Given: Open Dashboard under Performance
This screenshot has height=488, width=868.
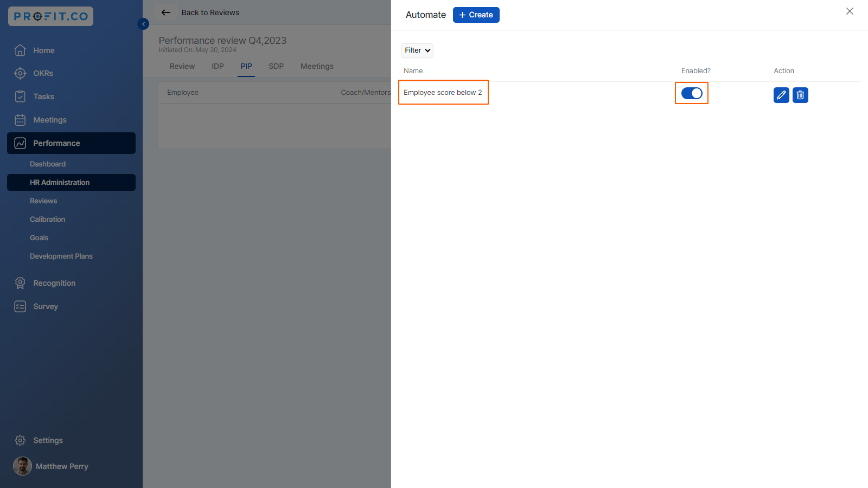Looking at the screenshot, I should [x=48, y=164].
